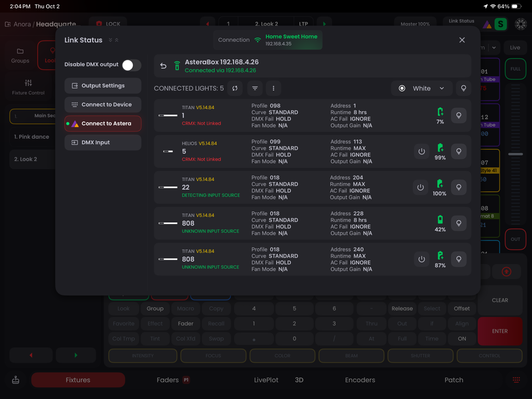532x399 pixels.
Task: Power toggle the TITAN fixture at address 204
Action: [x=420, y=187]
